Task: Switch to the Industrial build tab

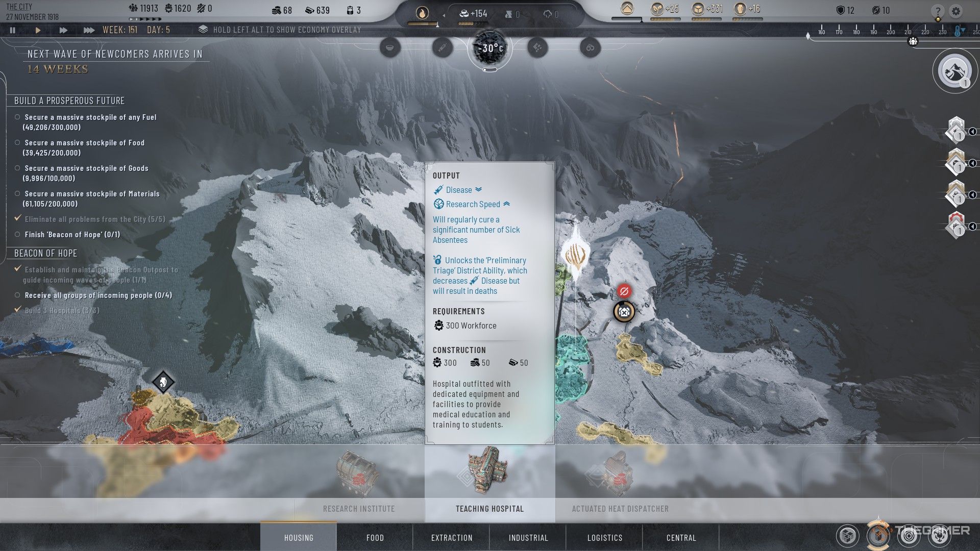Action: (528, 538)
